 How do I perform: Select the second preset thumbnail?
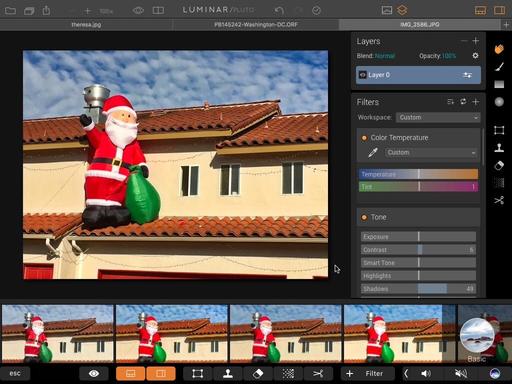(171, 334)
